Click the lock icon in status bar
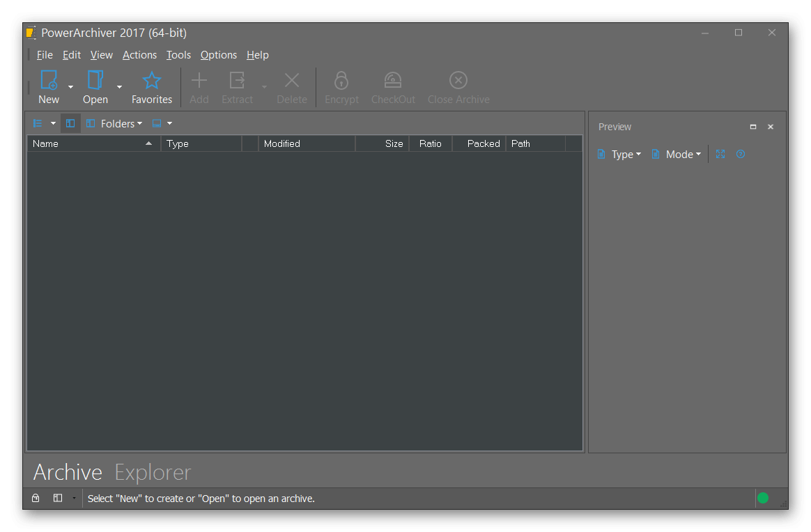This screenshot has width=811, height=532. click(x=36, y=498)
